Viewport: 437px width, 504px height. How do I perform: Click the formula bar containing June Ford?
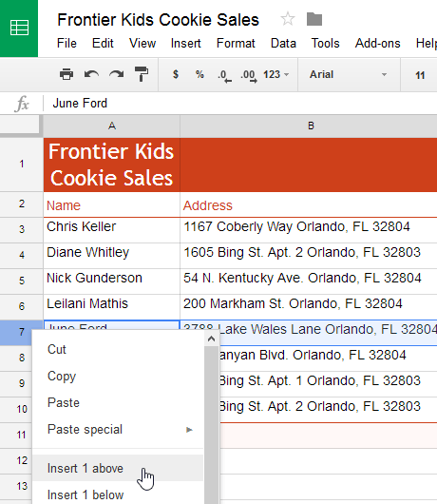(240, 104)
